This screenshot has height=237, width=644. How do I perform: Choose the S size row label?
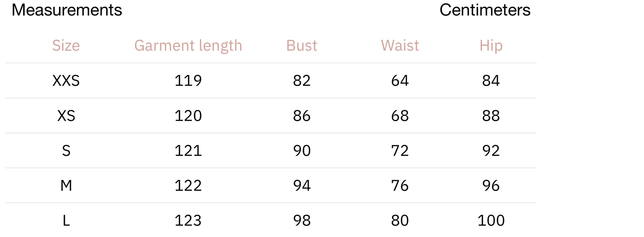66,151
